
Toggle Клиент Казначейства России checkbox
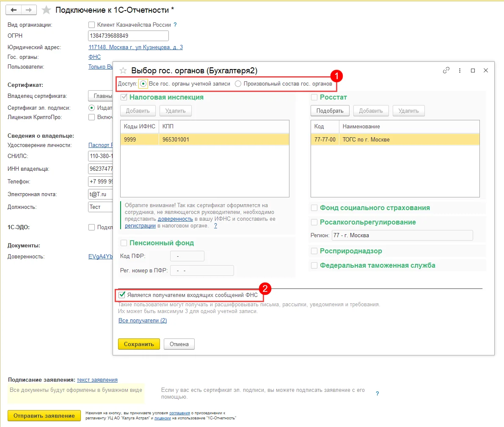click(91, 25)
